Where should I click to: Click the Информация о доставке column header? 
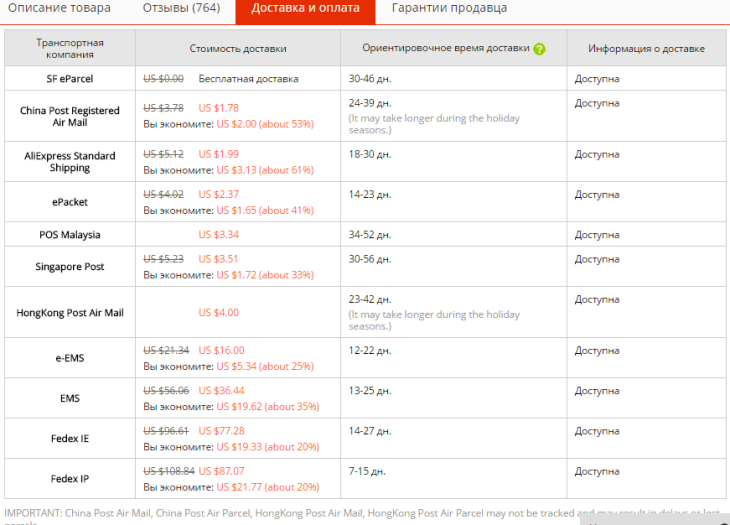coord(646,48)
